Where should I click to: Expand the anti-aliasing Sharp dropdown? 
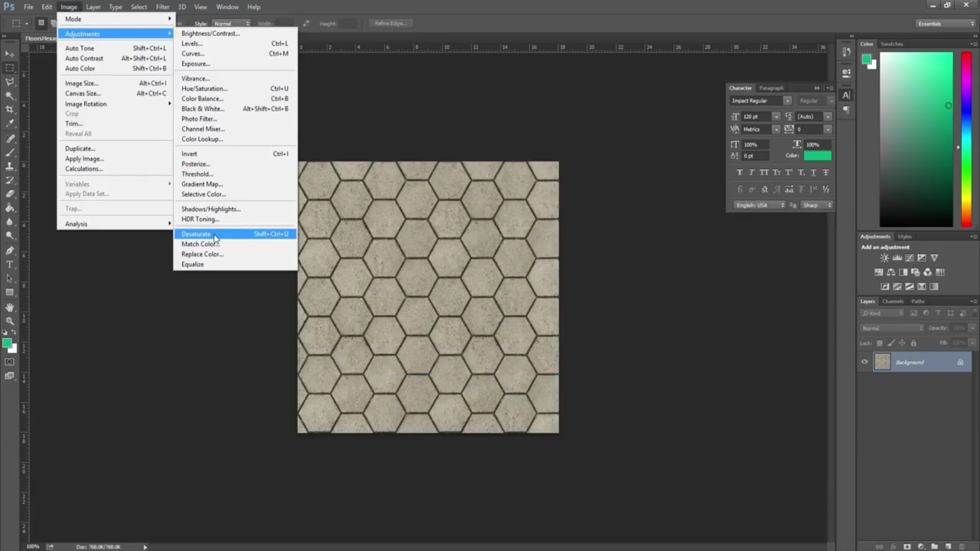coord(817,205)
